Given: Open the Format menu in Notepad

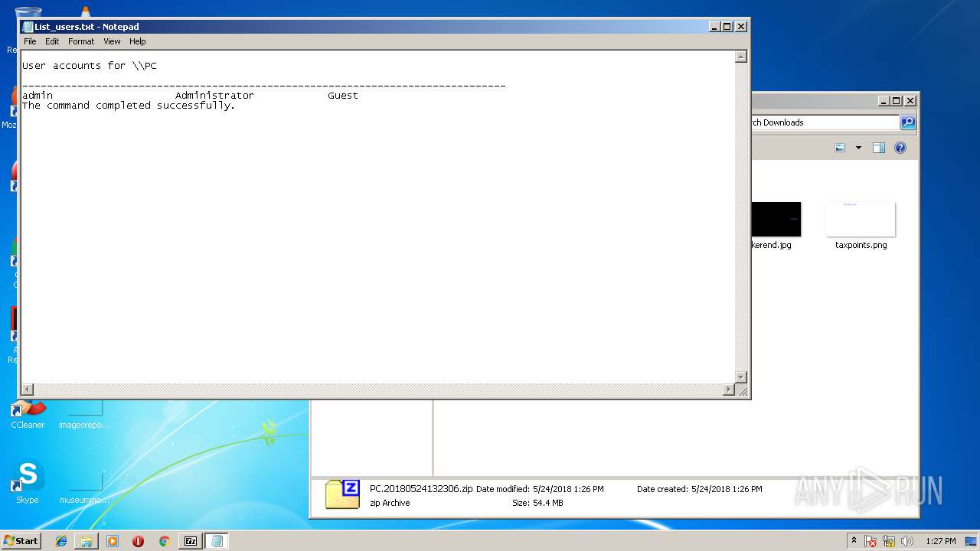Looking at the screenshot, I should click(x=81, y=41).
